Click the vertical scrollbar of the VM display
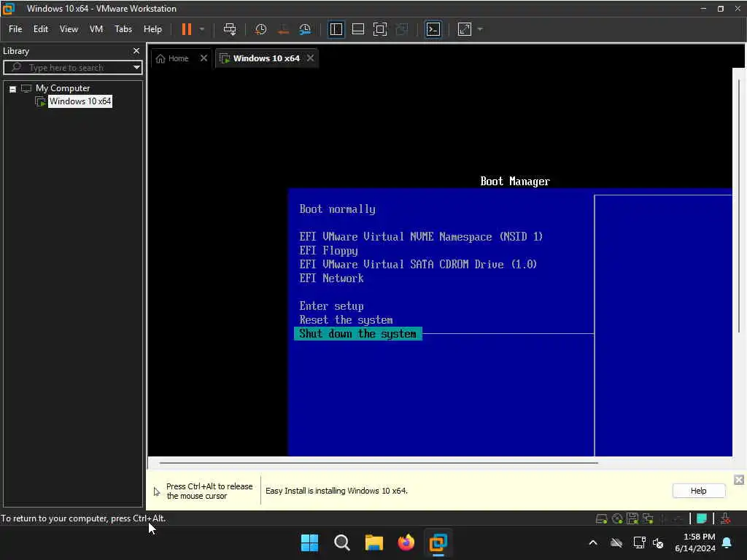 [739, 205]
